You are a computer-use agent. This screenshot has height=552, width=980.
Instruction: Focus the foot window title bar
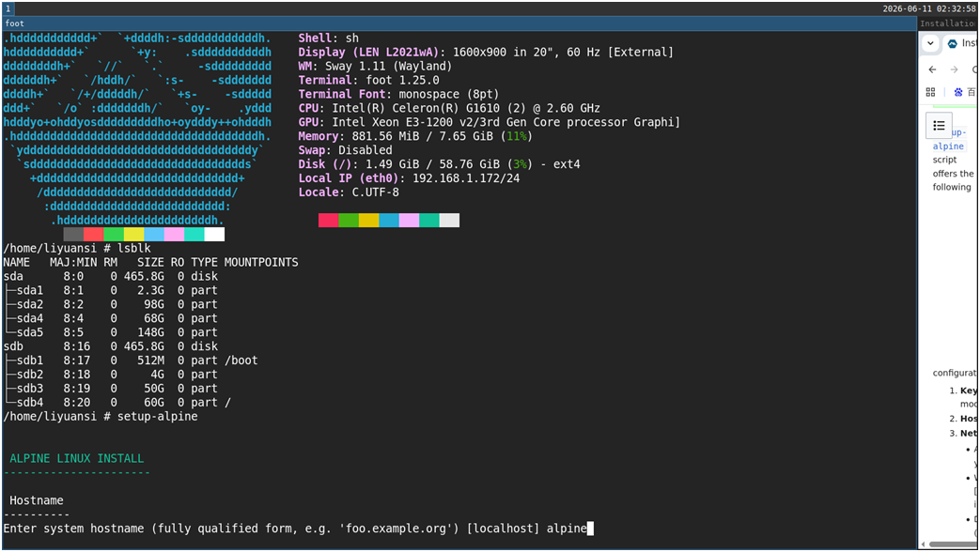(x=459, y=23)
